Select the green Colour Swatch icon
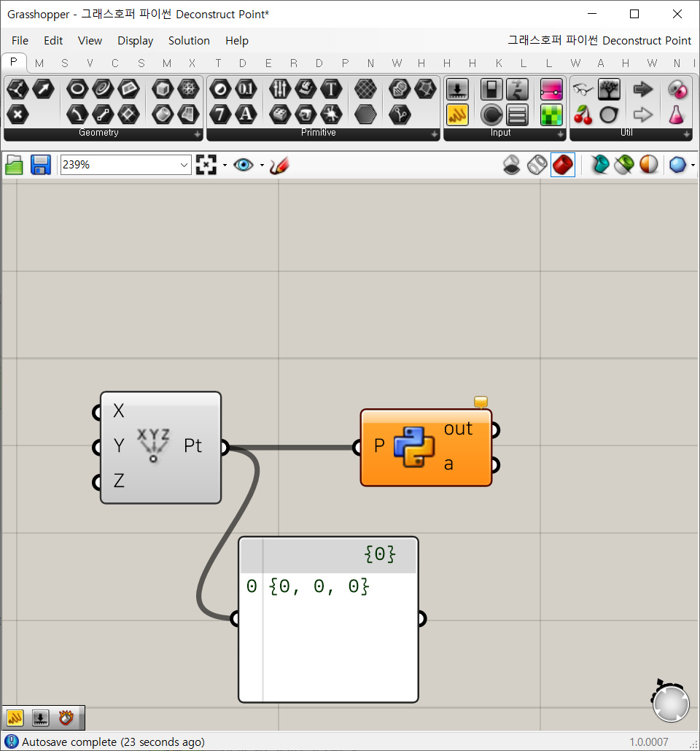 click(551, 115)
